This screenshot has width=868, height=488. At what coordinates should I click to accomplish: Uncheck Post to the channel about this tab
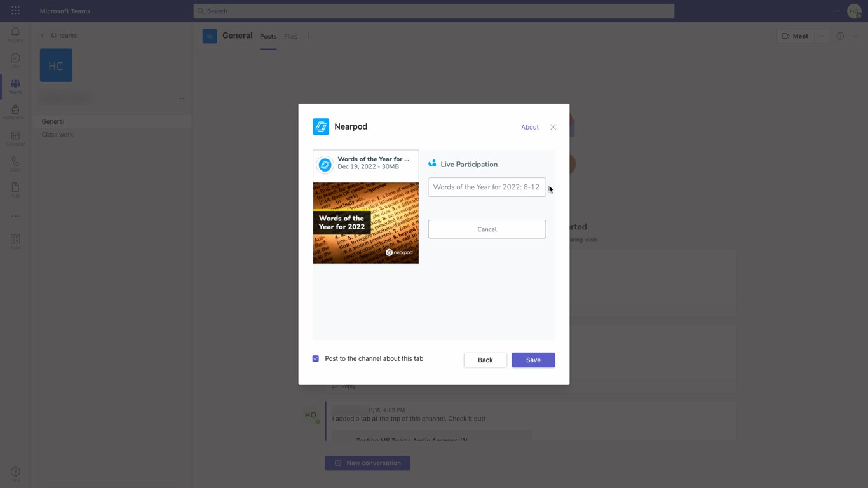tap(316, 358)
